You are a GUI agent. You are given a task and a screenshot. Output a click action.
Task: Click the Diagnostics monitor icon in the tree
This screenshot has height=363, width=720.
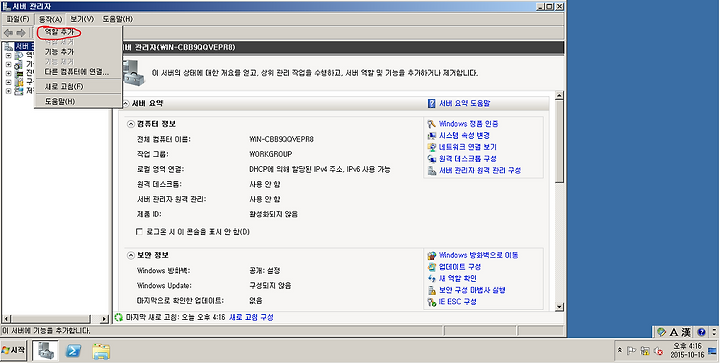(x=19, y=73)
